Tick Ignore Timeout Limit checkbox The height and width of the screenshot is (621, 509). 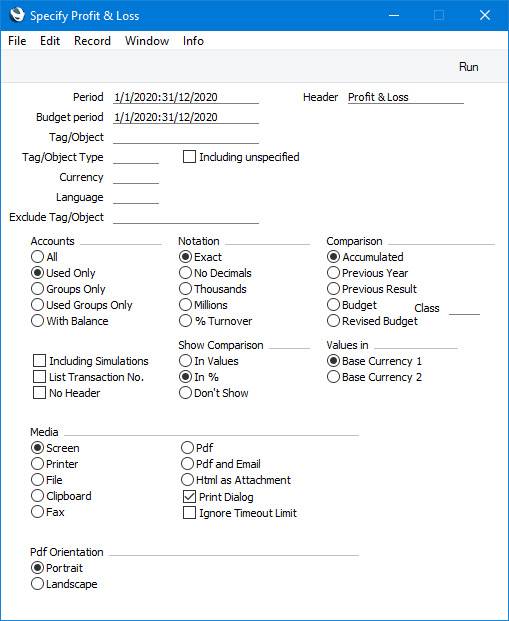pyautogui.click(x=189, y=513)
